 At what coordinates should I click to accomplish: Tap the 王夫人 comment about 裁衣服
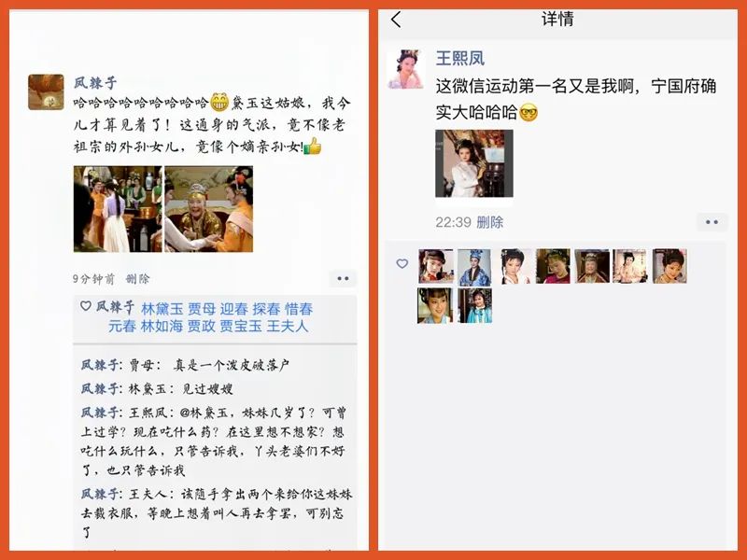[x=216, y=512]
